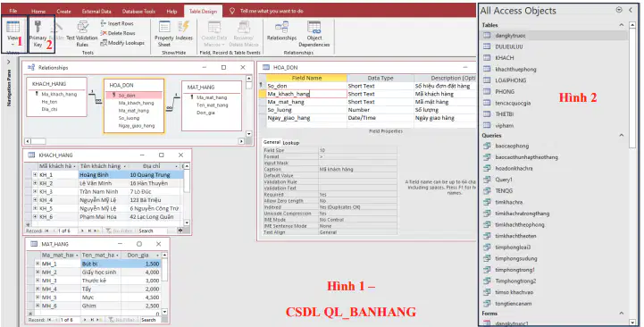Collapse the Tables group in navigation
644x327 pixels.
pyautogui.click(x=622, y=25)
